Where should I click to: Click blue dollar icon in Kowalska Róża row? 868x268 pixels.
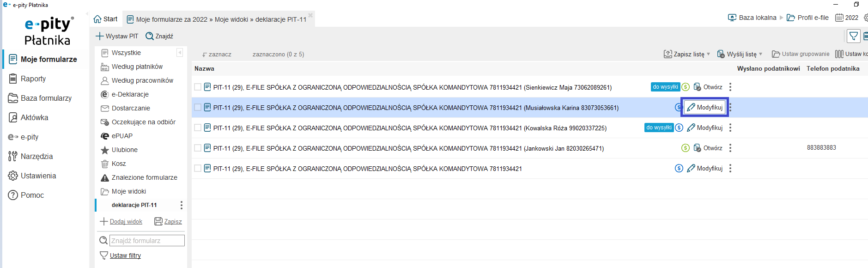(679, 128)
